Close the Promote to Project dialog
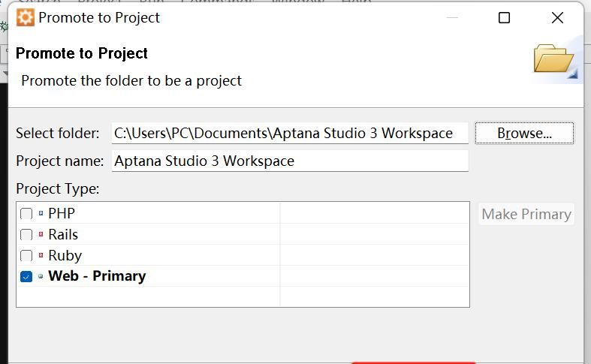 point(557,17)
